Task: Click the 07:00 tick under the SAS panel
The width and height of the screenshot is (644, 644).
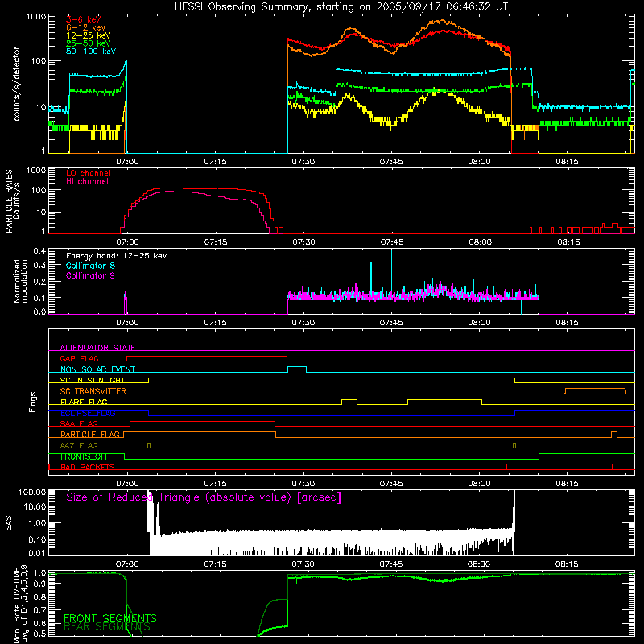Action: pyautogui.click(x=127, y=564)
